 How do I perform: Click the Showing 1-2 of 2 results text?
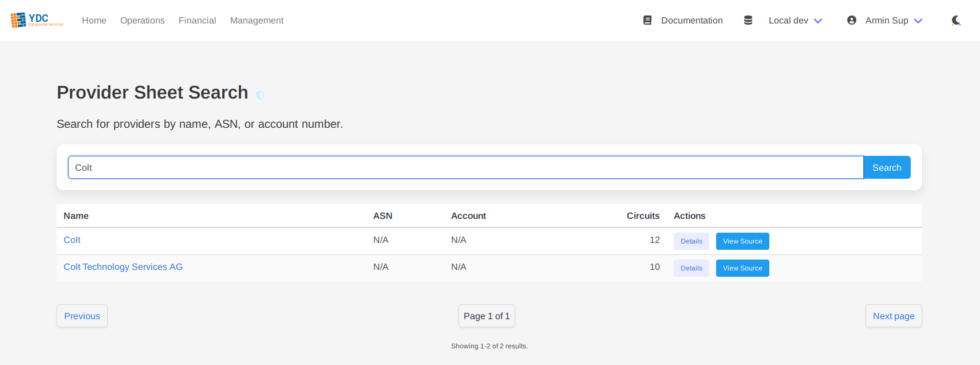tap(489, 346)
